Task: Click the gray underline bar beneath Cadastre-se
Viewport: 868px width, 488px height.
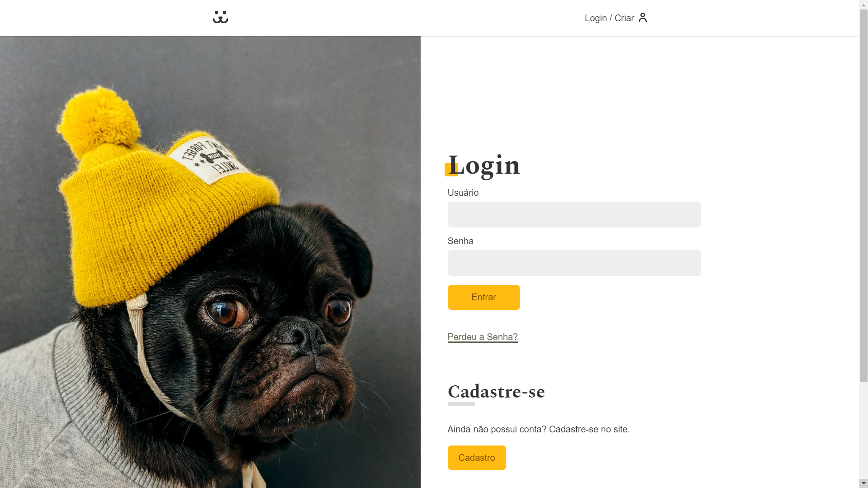Action: click(461, 404)
